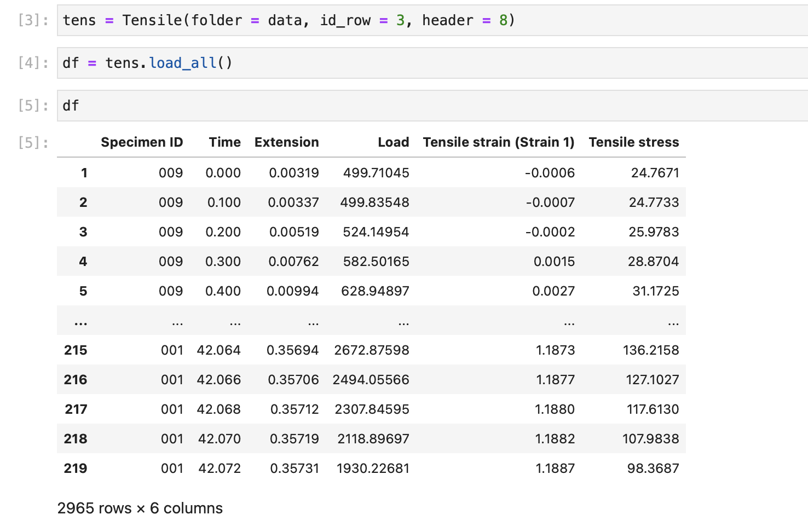Click the Extension value 0.35712

tap(295, 409)
